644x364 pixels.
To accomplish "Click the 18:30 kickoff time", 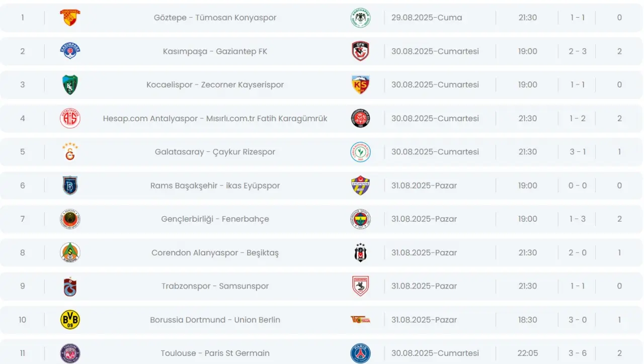I will [x=528, y=320].
